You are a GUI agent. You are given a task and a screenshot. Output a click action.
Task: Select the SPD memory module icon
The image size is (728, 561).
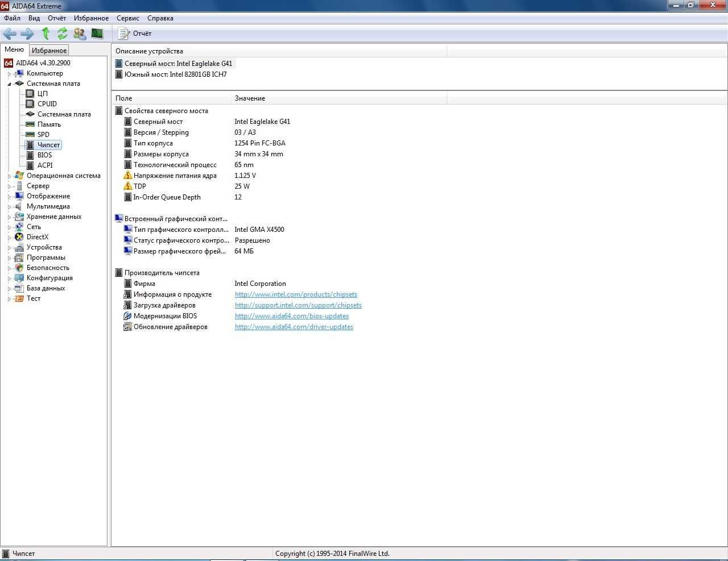click(30, 135)
